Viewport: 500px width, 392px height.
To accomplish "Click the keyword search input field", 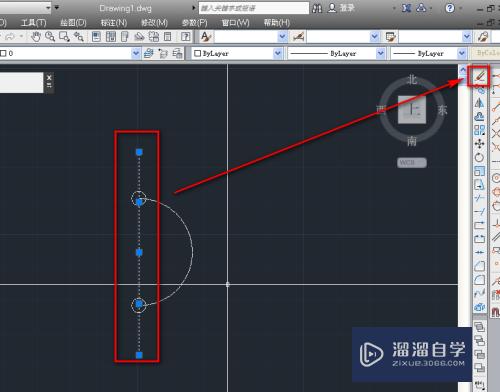I will [254, 8].
